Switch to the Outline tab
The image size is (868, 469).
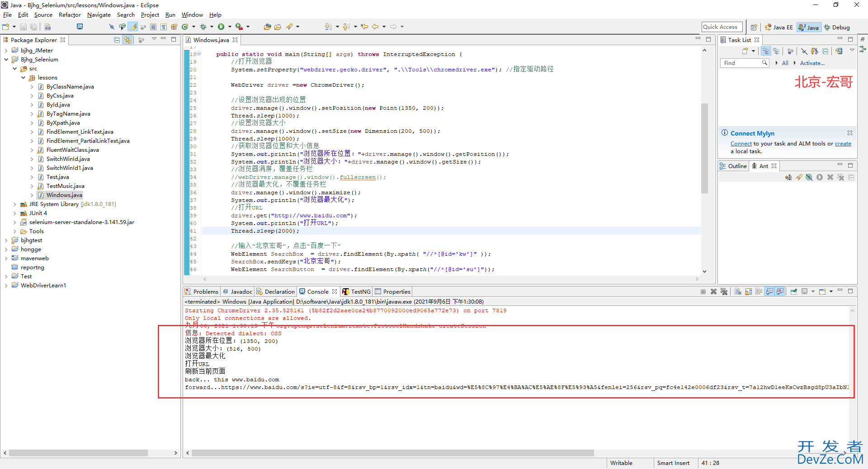(x=733, y=166)
